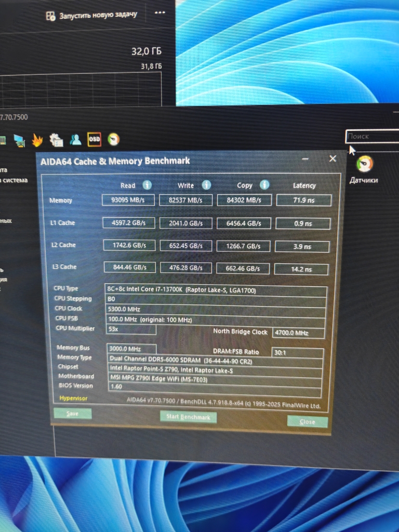
Task: Click CPU Multiplier value 53x
Action: click(x=131, y=329)
